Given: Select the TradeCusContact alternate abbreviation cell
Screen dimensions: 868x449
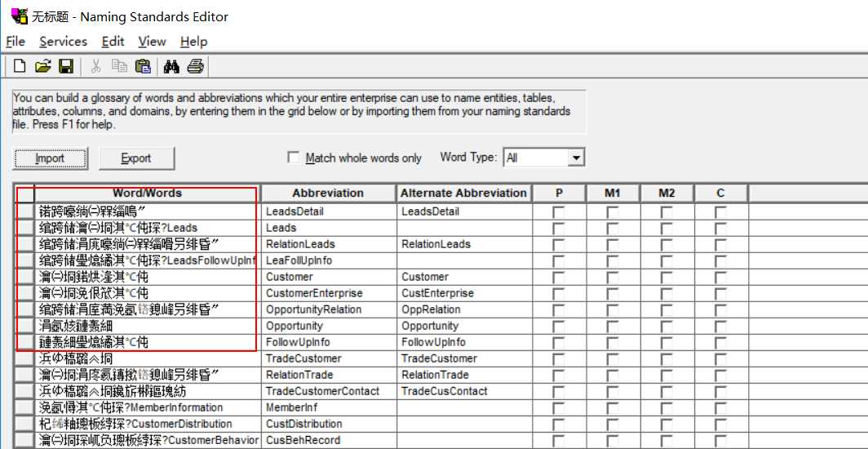Looking at the screenshot, I should pos(464,391).
